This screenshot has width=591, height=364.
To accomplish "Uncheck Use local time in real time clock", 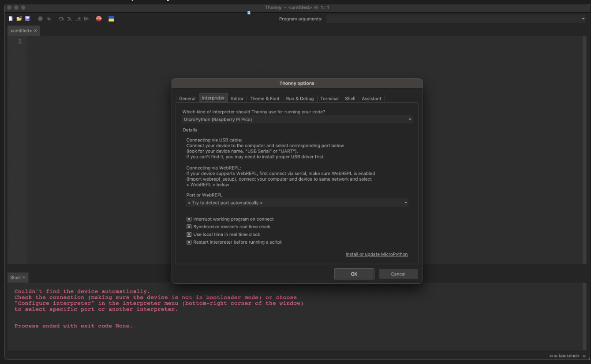I will pyautogui.click(x=189, y=234).
